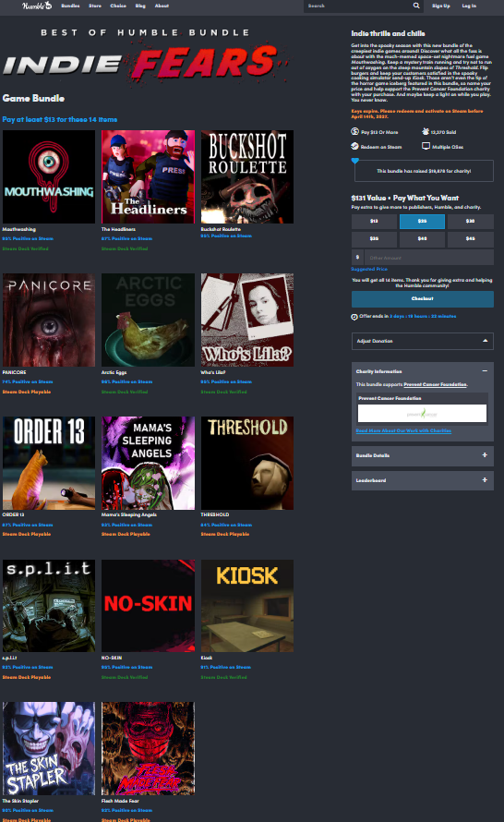
Task: Select the $30 price option
Action: (x=471, y=222)
